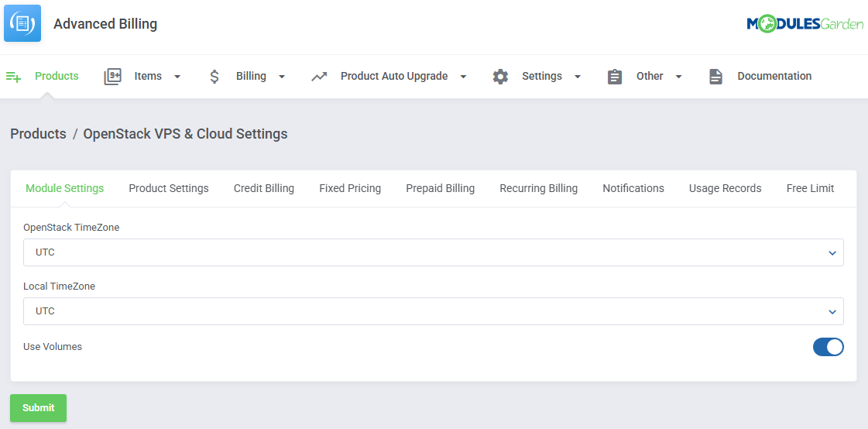Expand the Items menu arrow
Viewport: 868px width, 429px height.
click(x=177, y=77)
